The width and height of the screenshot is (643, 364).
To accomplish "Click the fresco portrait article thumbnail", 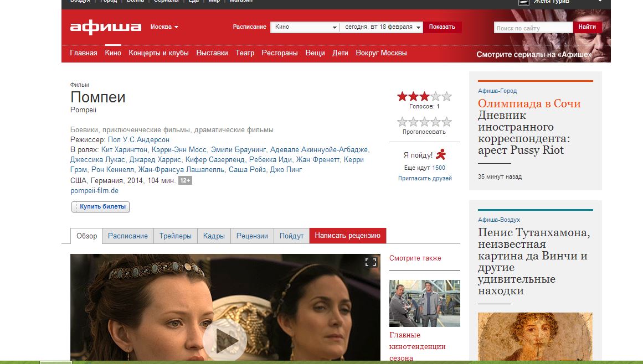I will pos(535,336).
